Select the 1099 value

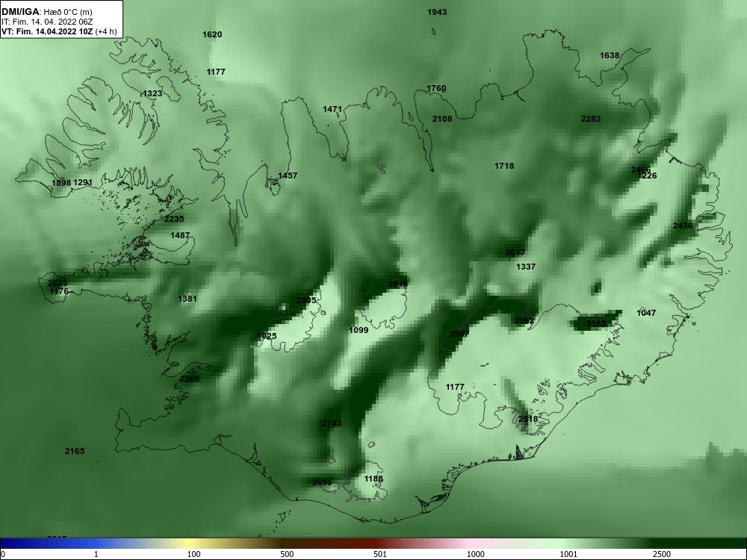pyautogui.click(x=359, y=330)
